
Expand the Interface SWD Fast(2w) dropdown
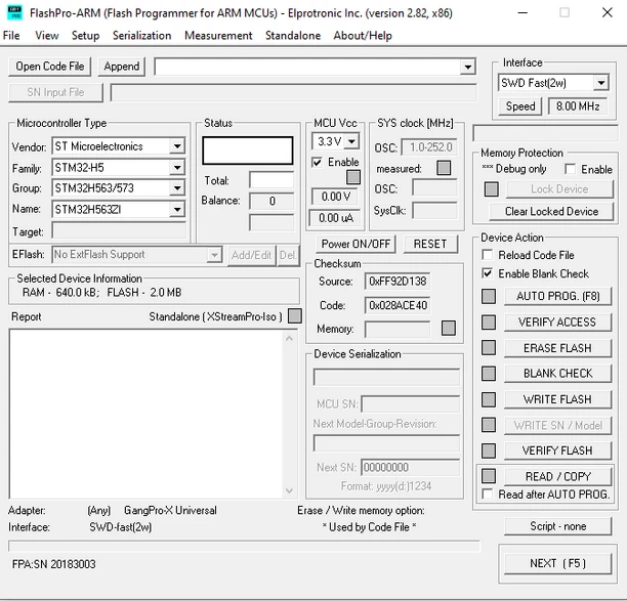[x=601, y=83]
